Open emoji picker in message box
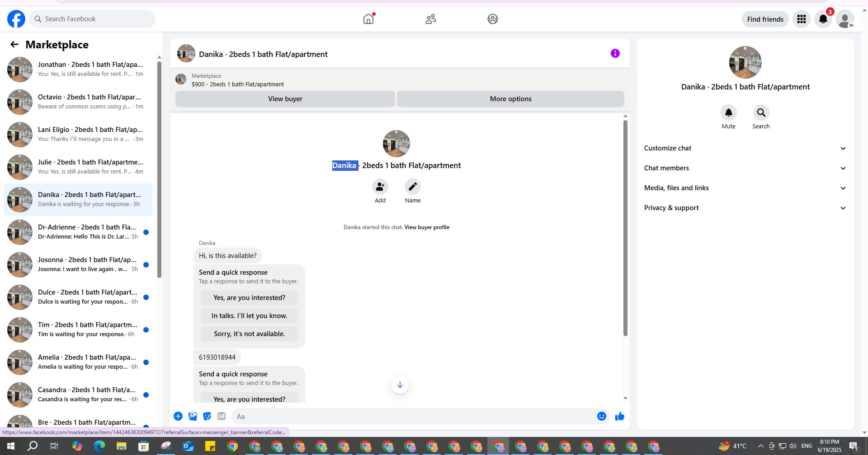This screenshot has width=868, height=455. coord(602,416)
